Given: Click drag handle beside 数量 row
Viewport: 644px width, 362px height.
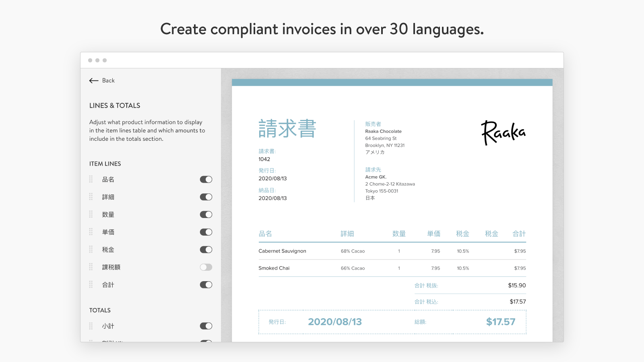Looking at the screenshot, I should pyautogui.click(x=91, y=214).
